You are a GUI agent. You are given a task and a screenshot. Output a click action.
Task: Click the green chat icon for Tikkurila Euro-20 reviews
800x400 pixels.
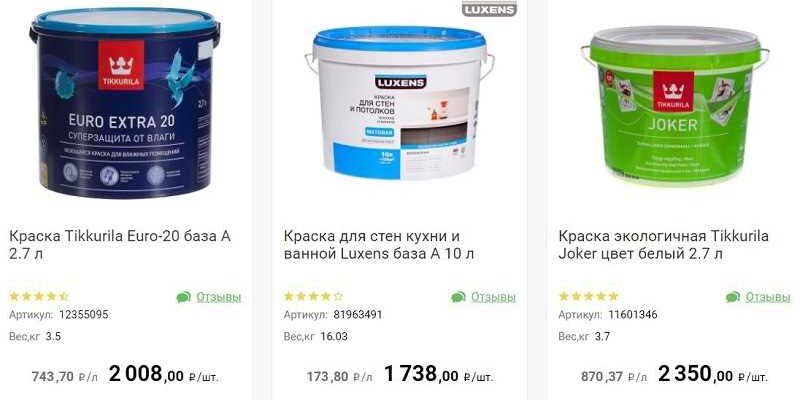click(x=184, y=297)
